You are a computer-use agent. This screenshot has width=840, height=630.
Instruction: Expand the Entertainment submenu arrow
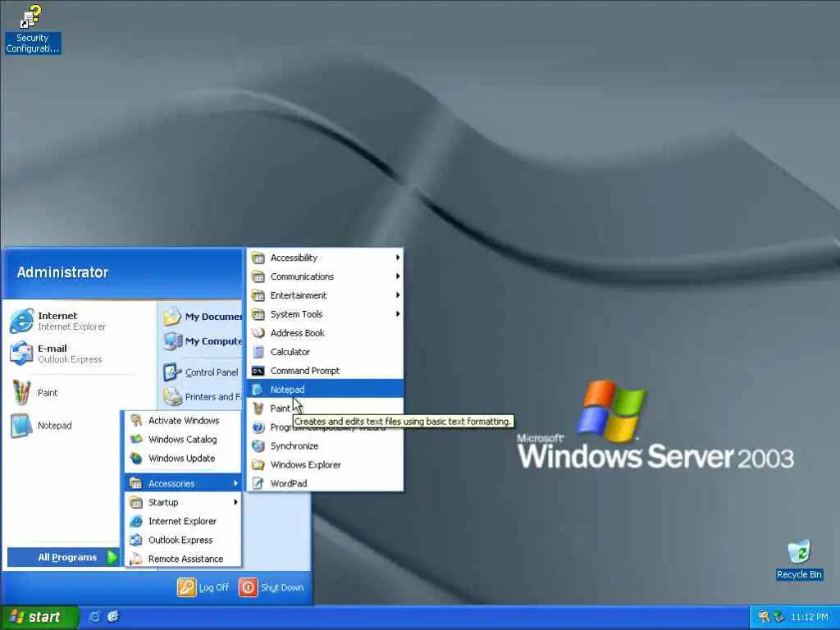pyautogui.click(x=398, y=295)
